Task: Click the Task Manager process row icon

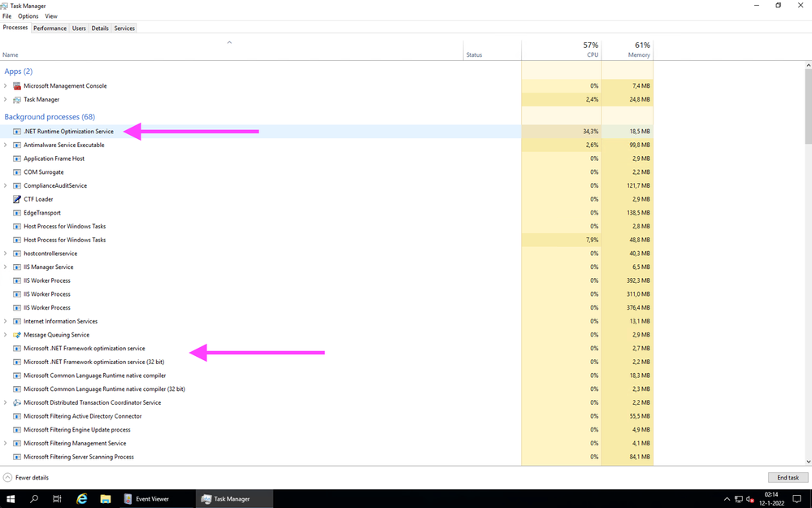Action: (17, 99)
